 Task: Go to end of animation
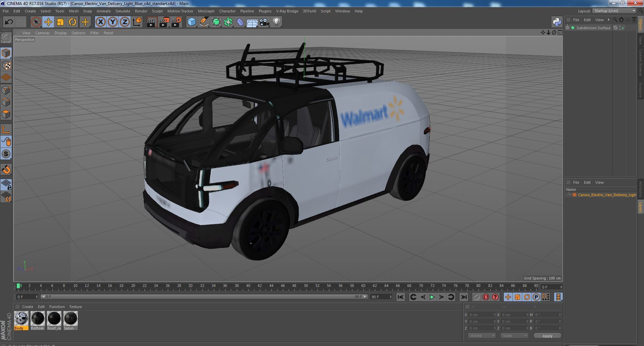[x=464, y=297]
